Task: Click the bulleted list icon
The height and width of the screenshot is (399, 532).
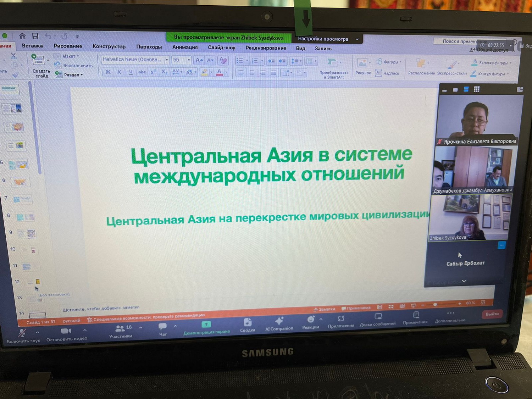Action: 240,61
